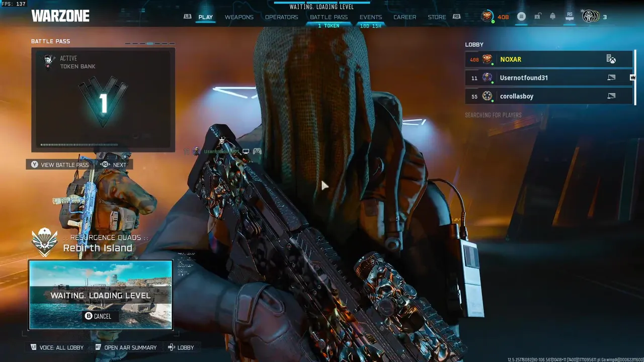Click the Battle Pass progress bar
644x362 pixels.
coord(79,145)
